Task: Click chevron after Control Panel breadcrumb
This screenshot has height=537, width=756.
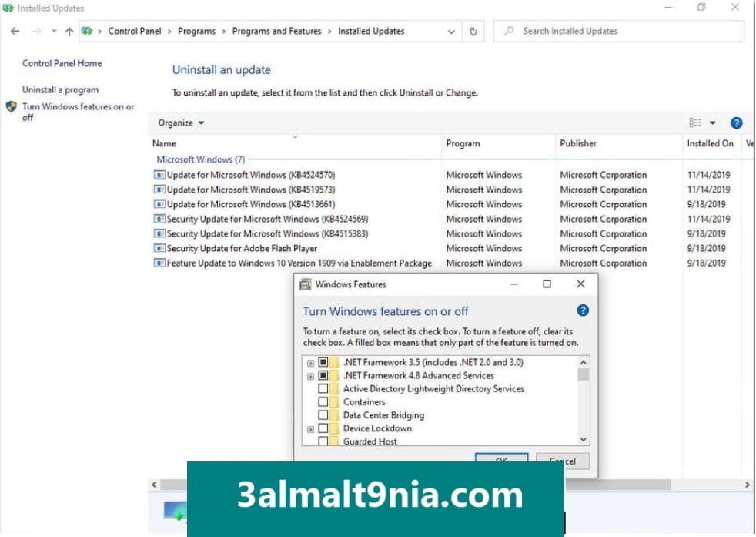Action: (169, 32)
